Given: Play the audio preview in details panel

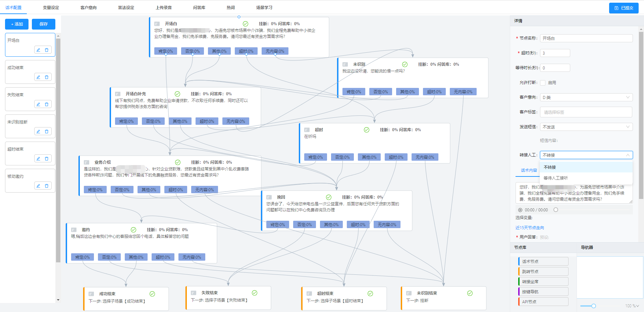Looking at the screenshot, I should point(520,210).
